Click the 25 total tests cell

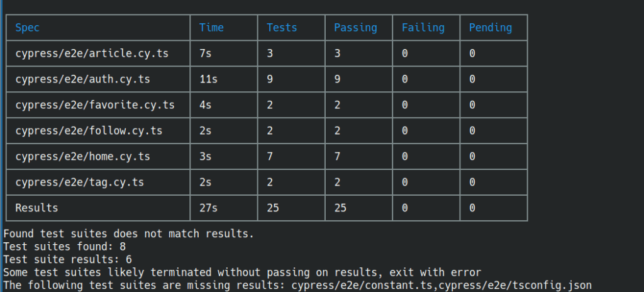click(x=273, y=208)
